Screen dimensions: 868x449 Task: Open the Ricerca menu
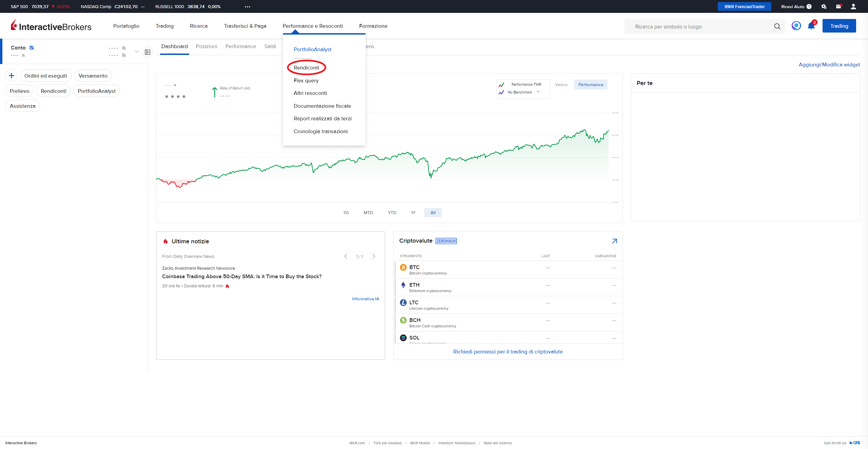[x=199, y=26]
